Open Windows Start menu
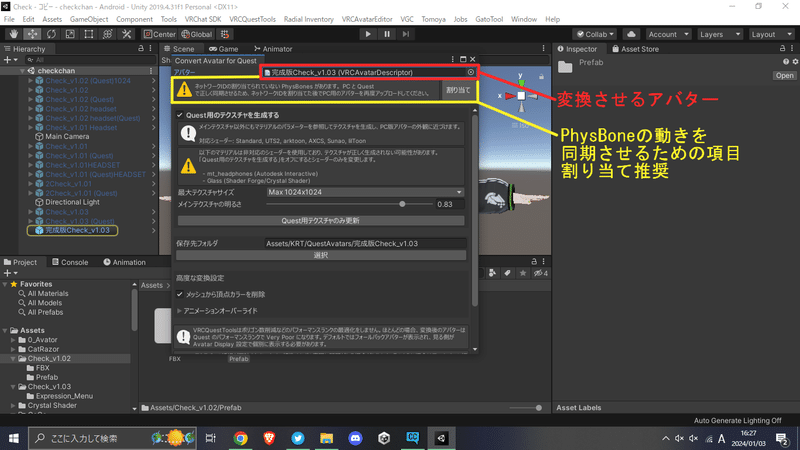 click(14, 438)
